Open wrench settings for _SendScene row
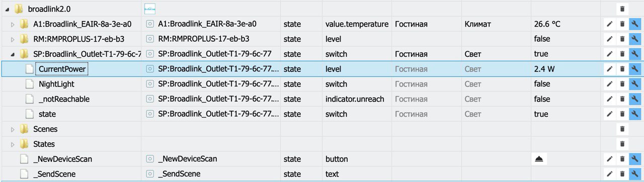 tap(634, 174)
